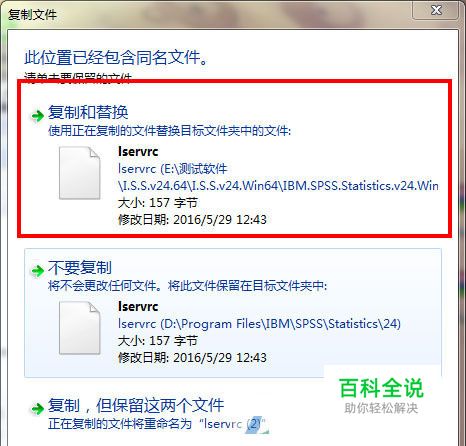Click 此位置已经包含同名文件 heading
This screenshot has width=466, height=446.
click(x=116, y=57)
